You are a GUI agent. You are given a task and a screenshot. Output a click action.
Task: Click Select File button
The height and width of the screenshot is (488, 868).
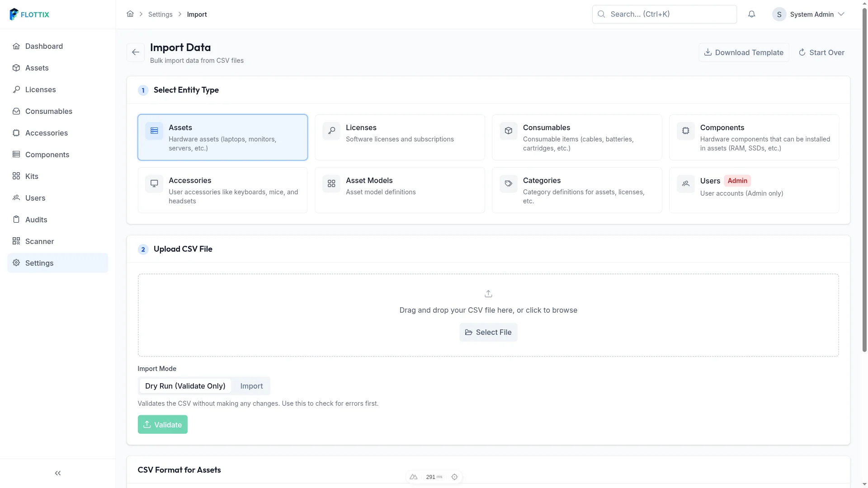488,332
